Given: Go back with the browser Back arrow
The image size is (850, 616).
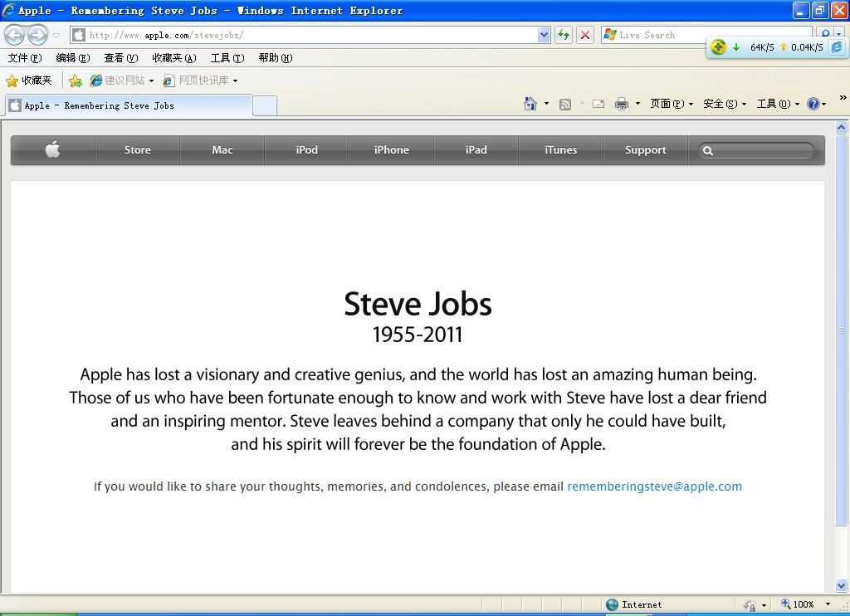Looking at the screenshot, I should tap(15, 35).
